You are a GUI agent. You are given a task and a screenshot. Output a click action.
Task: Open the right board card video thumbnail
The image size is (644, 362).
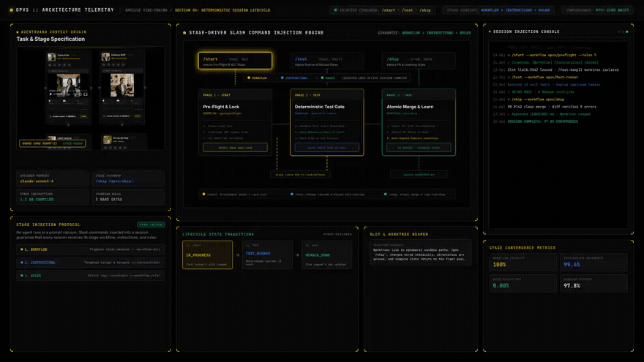coord(122,85)
